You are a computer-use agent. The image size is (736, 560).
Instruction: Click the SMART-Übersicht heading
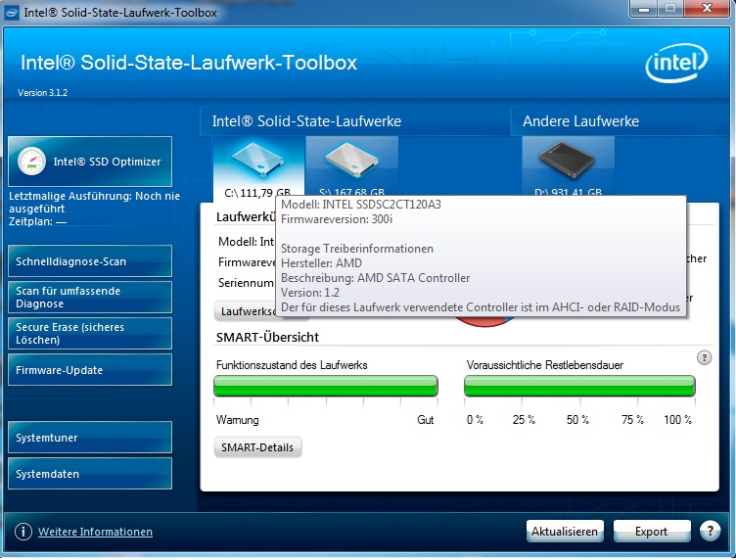(x=267, y=337)
